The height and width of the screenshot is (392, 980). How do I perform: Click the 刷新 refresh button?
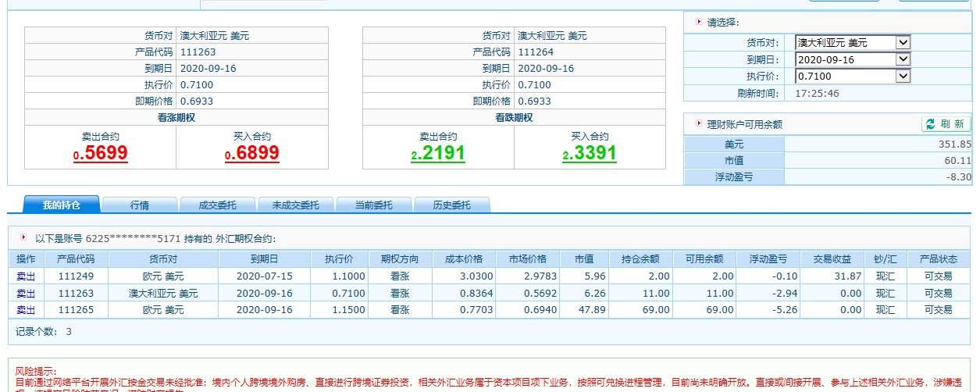click(x=946, y=124)
